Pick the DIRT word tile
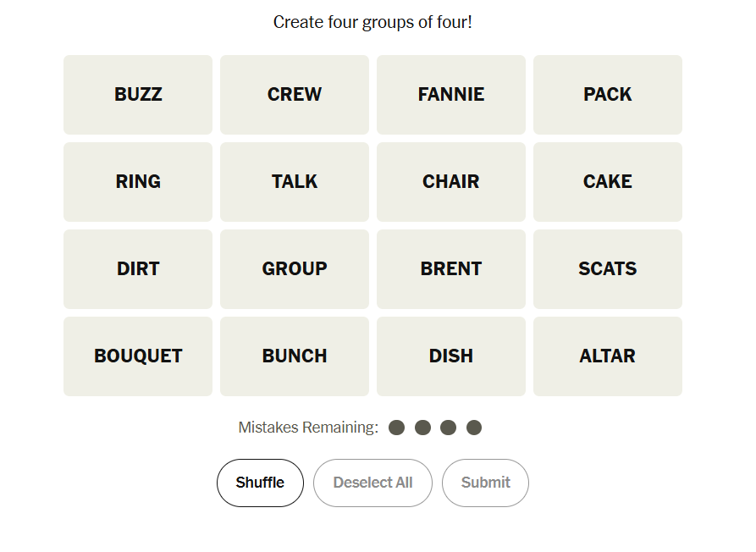 coord(138,269)
